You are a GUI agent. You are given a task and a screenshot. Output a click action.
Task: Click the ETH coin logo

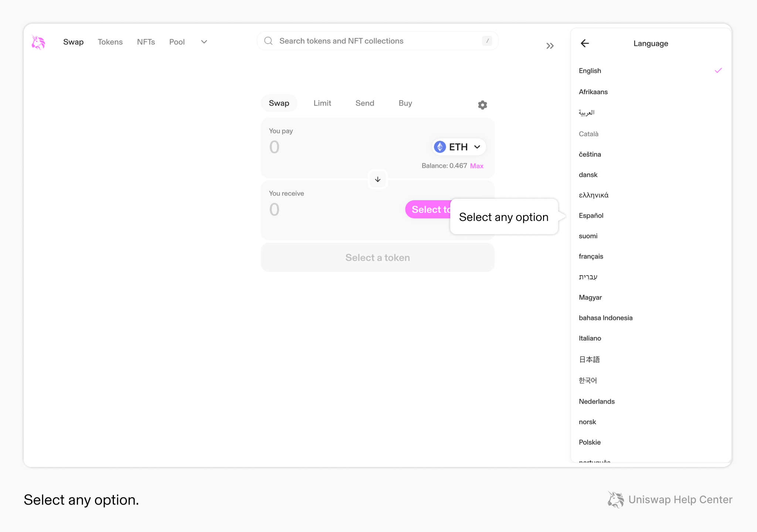coord(440,147)
